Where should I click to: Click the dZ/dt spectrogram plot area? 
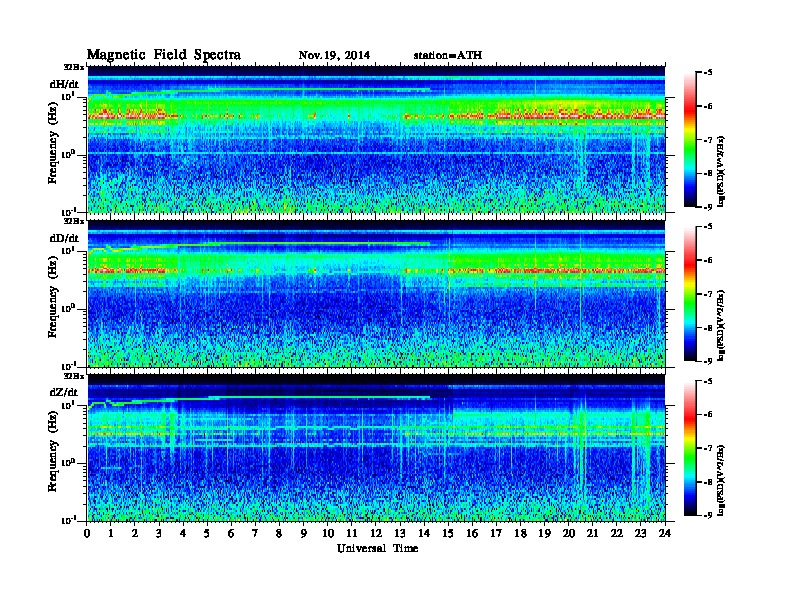376,448
